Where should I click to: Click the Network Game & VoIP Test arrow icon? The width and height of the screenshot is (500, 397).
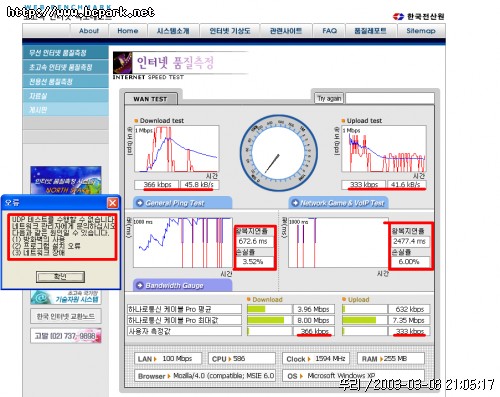[295, 203]
